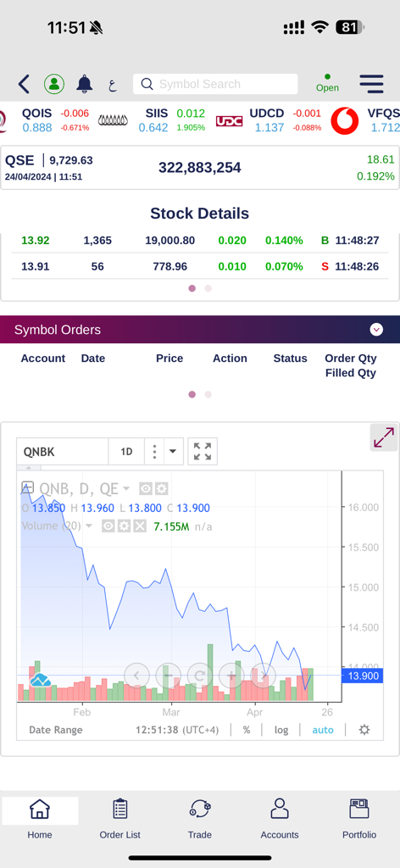Open the Trade tab

point(200,820)
